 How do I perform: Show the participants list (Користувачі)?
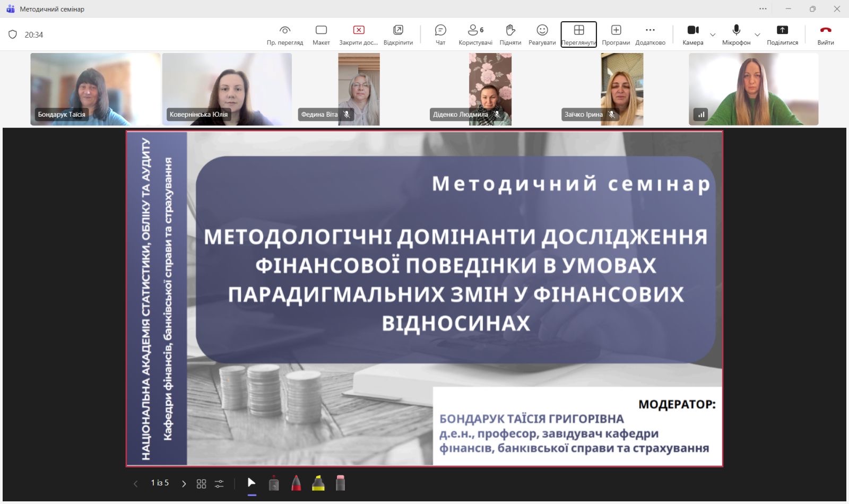(475, 34)
